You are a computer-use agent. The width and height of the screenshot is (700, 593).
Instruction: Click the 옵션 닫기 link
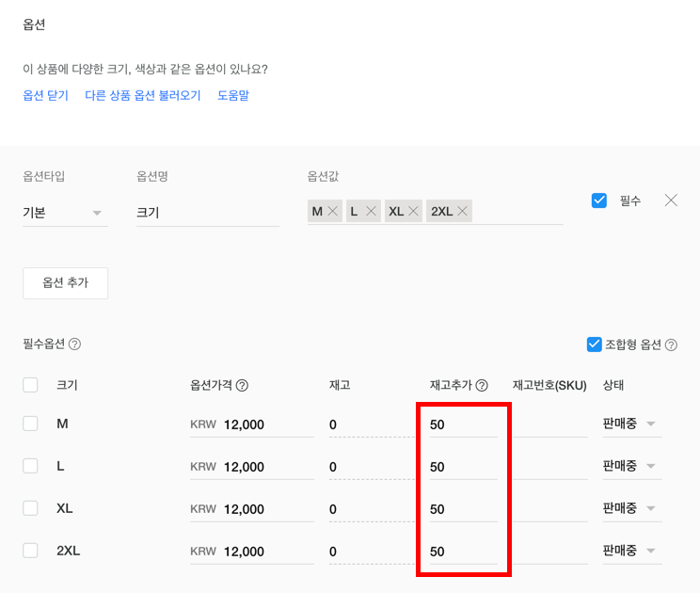pos(45,95)
